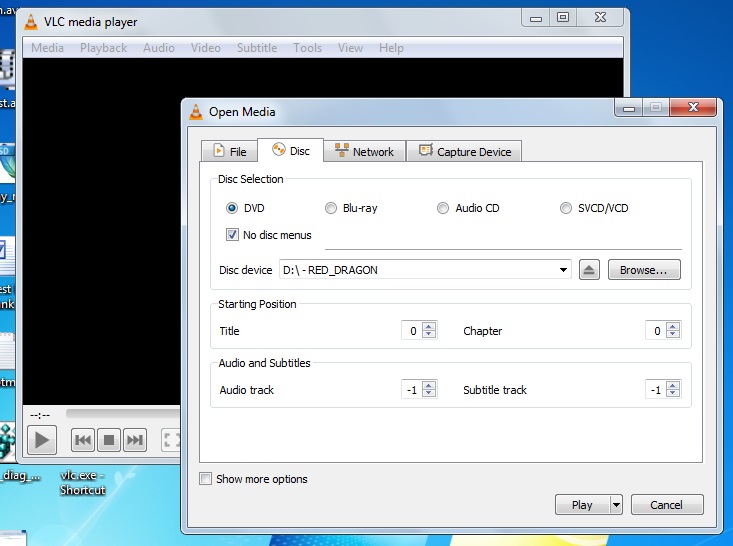The width and height of the screenshot is (733, 546).
Task: Click the Browse... button
Action: [644, 270]
